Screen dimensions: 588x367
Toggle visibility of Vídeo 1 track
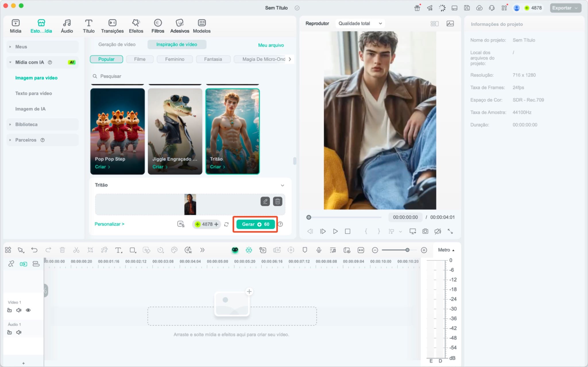pos(28,310)
